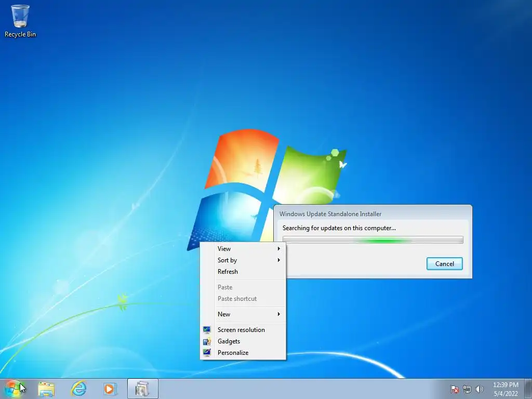This screenshot has width=532, height=399.
Task: Choose Refresh from the context menu
Action: point(243,272)
